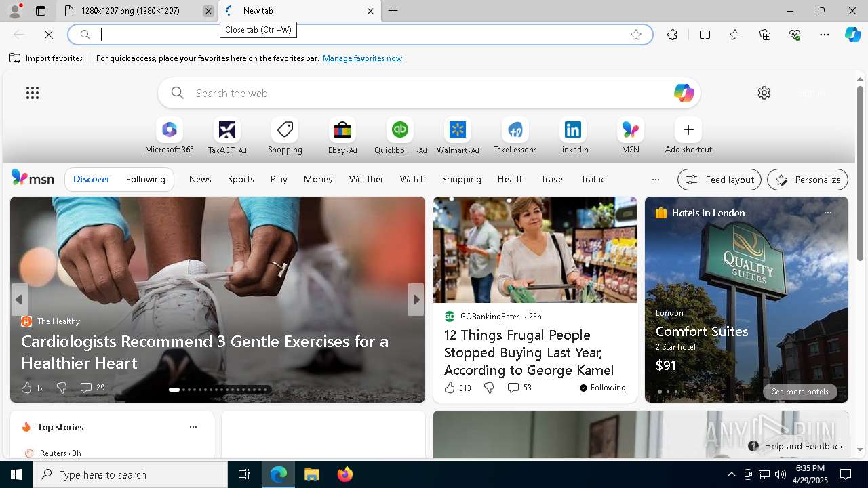Open the profile icon in Edge title bar
This screenshot has width=868, height=488.
(x=14, y=11)
